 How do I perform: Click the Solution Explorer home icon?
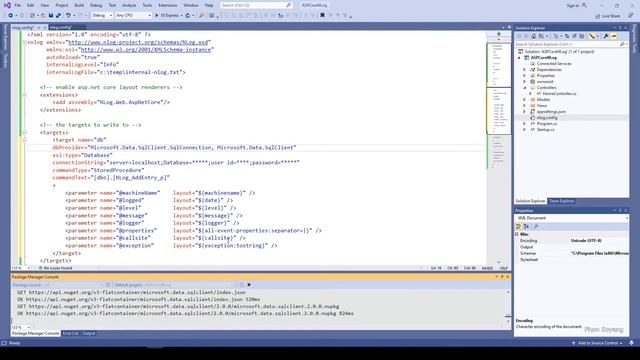533,36
